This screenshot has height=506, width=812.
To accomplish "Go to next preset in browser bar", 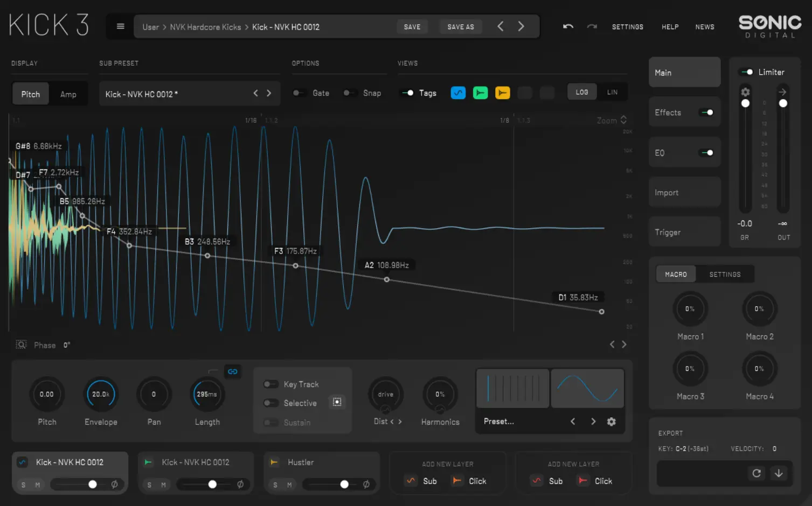I will 521,26.
